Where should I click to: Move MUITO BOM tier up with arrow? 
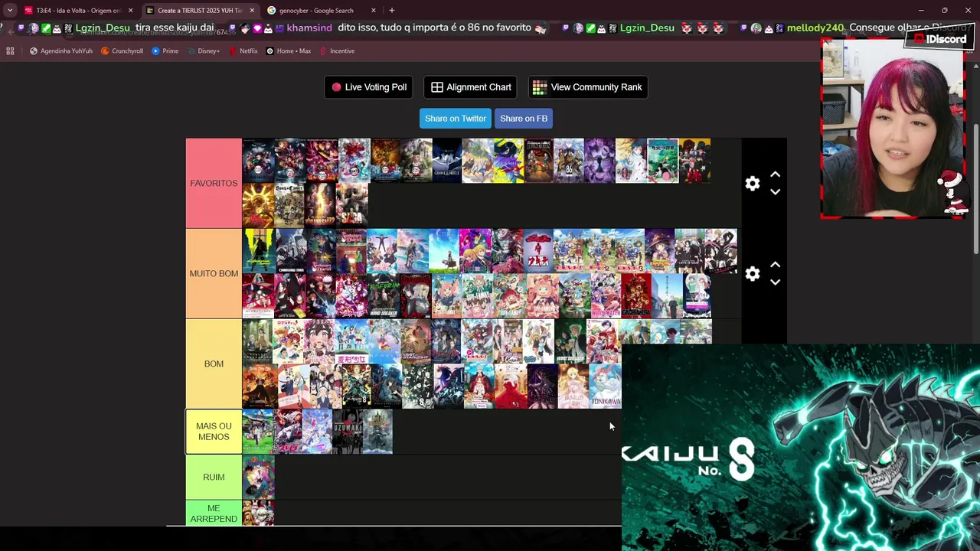775,265
